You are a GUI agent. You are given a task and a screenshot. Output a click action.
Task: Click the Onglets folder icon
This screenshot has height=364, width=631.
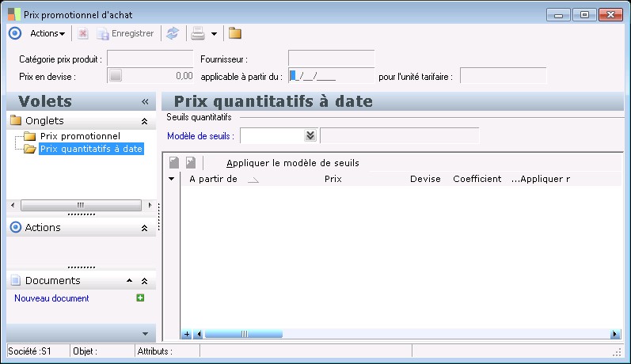click(16, 119)
